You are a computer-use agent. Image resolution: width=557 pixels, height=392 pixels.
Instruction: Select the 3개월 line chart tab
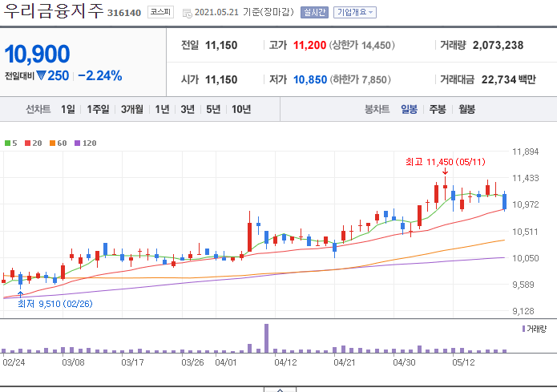pyautogui.click(x=131, y=109)
